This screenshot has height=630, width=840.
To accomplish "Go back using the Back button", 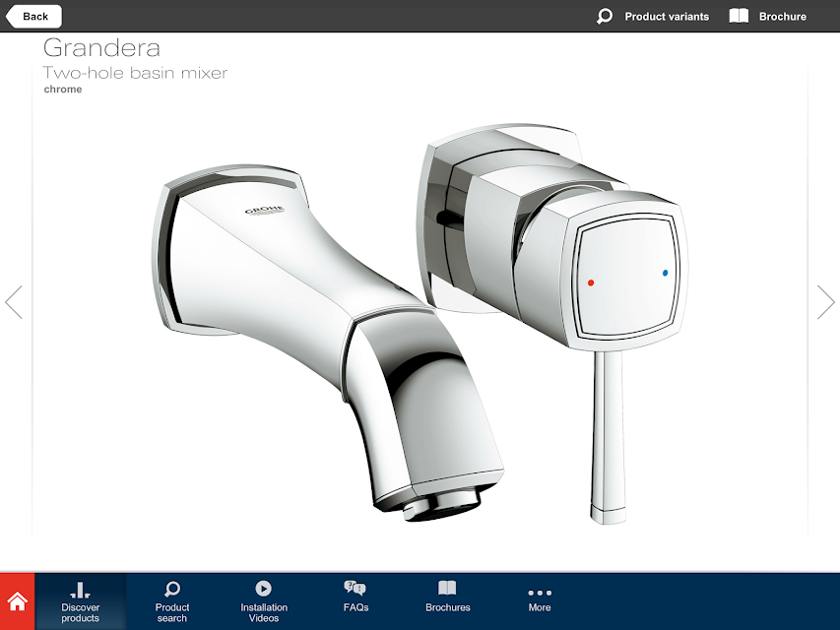I will pos(33,16).
